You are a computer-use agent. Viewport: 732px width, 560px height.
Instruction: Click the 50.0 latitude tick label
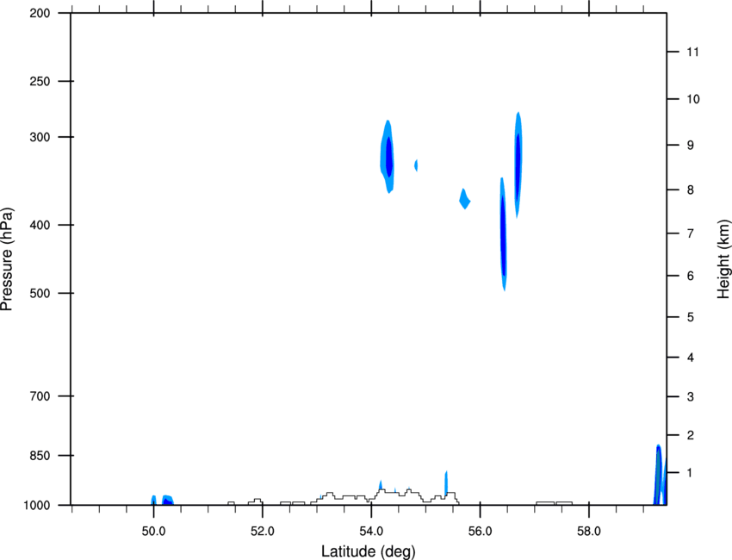tap(153, 532)
